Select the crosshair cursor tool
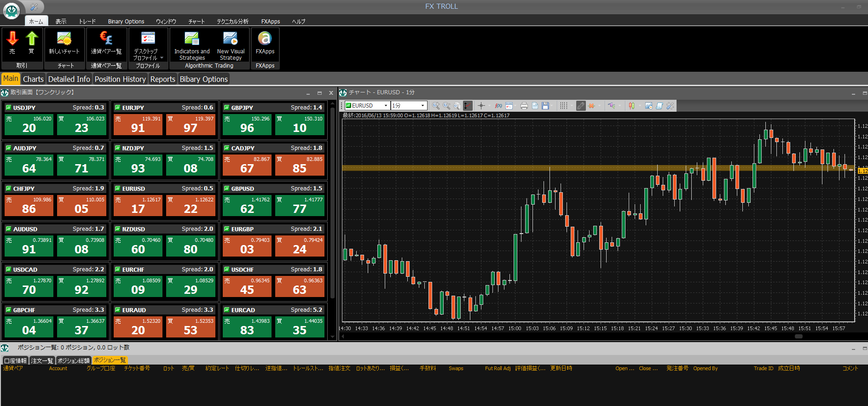The height and width of the screenshot is (406, 868). tap(481, 106)
